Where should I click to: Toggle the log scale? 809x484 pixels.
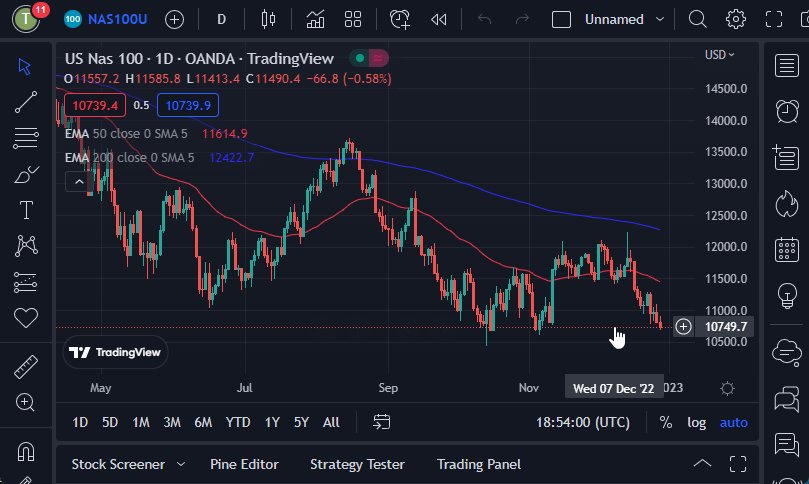pyautogui.click(x=696, y=423)
